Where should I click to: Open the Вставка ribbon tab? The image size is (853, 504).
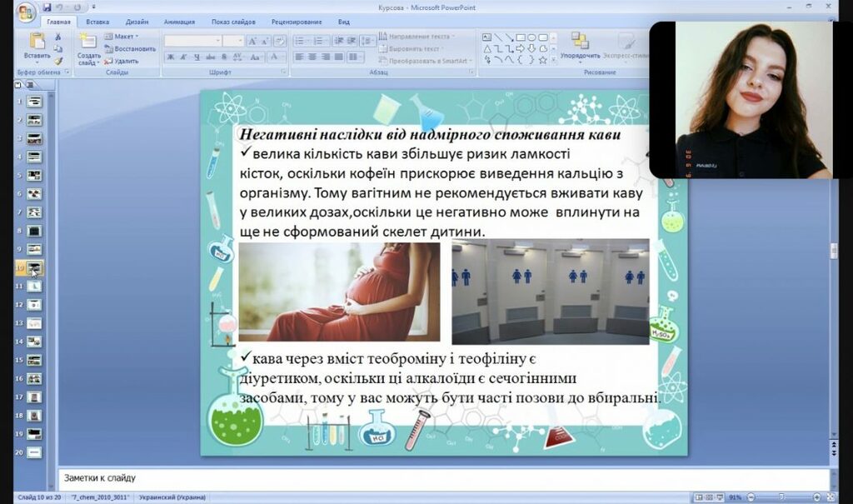[97, 22]
